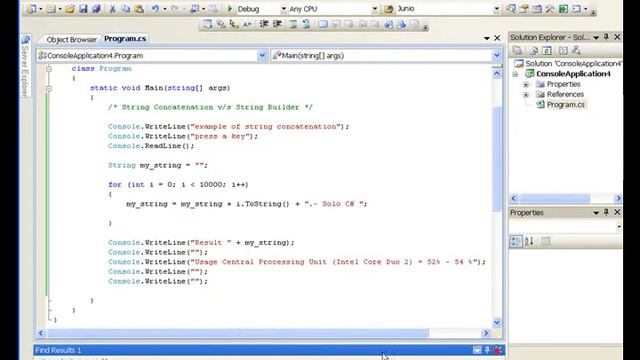Click the Save All icon
Screen dimensions: 640x360
tap(96, 9)
